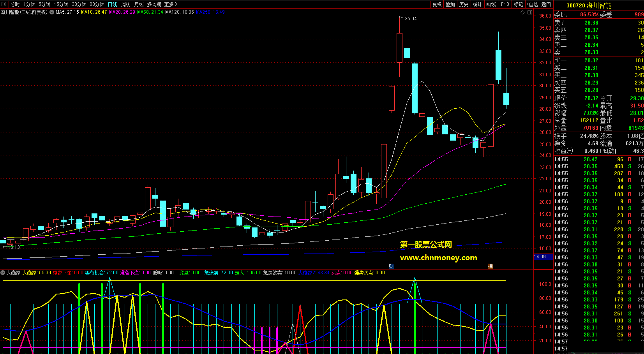The height and width of the screenshot is (354, 644).
Task: Click the 复权 adjustment button
Action: (x=437, y=4)
